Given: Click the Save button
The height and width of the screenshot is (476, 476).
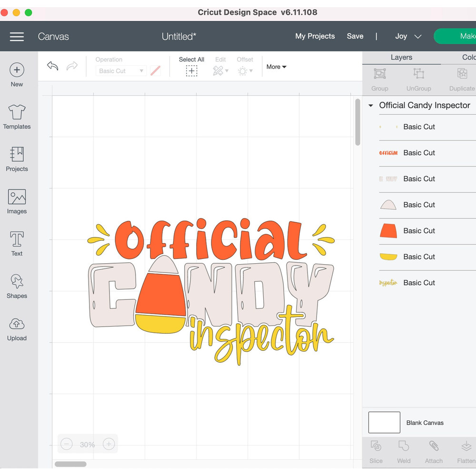Looking at the screenshot, I should click(x=355, y=36).
